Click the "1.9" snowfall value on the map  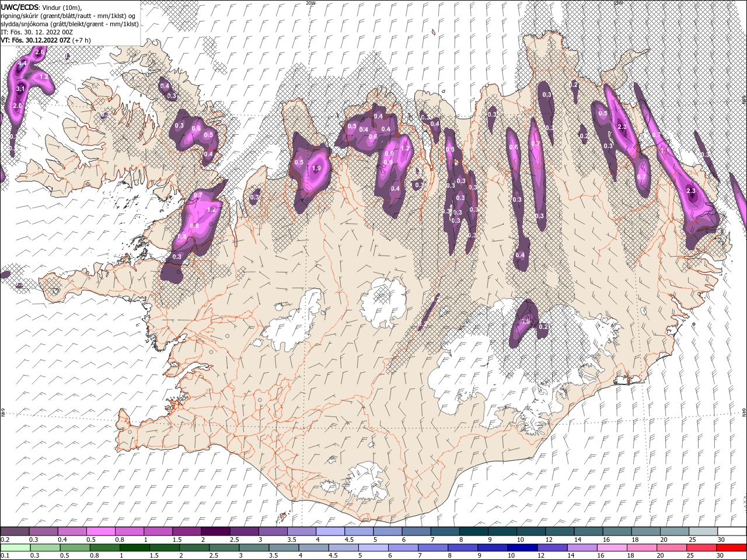point(316,168)
